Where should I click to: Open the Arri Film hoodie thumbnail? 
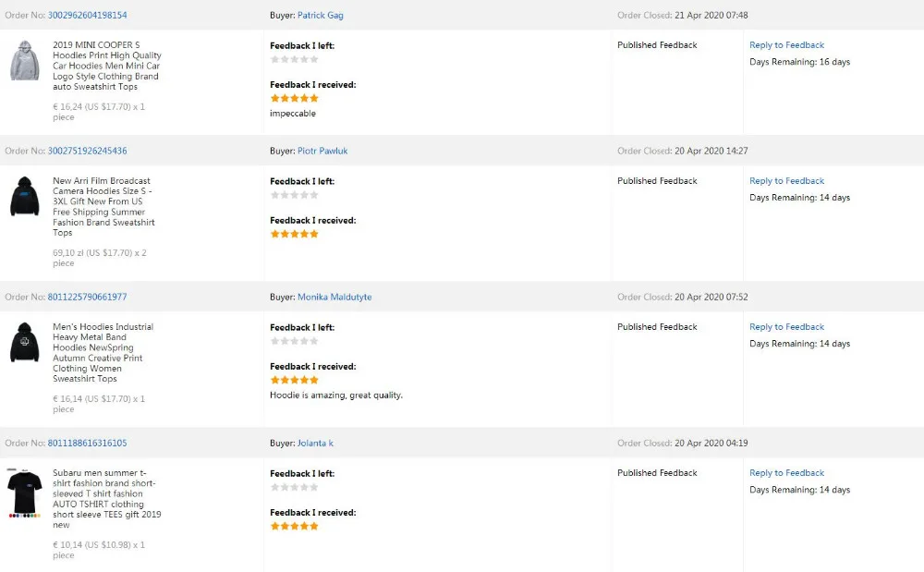[x=25, y=197]
